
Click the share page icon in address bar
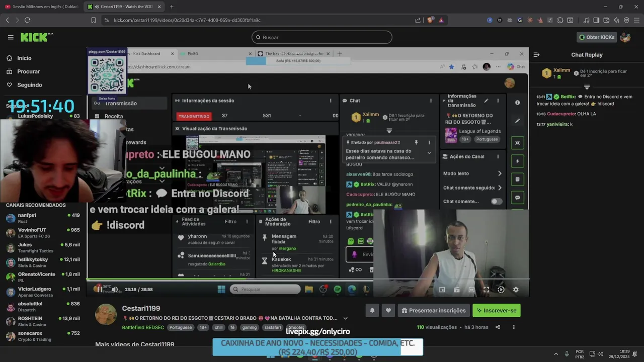click(418, 20)
